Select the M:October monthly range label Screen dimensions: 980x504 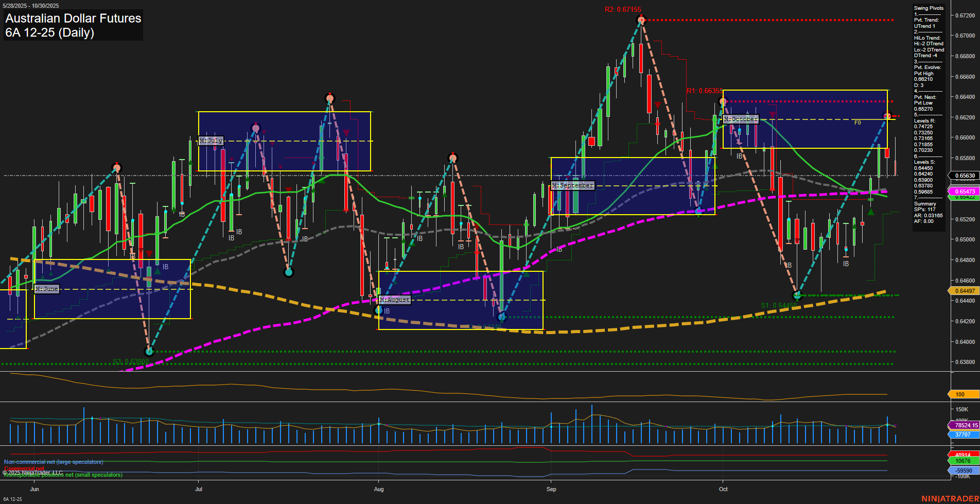point(741,119)
